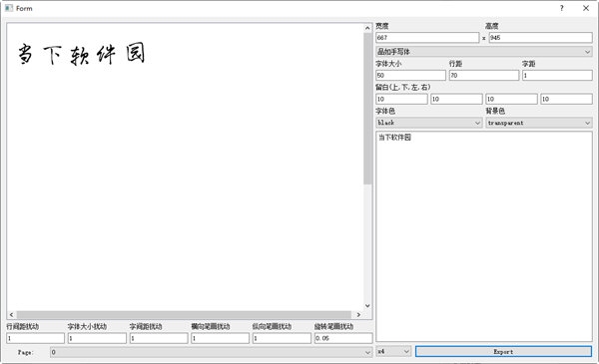Click the vertical scrollbar thumb in preview
The height and width of the screenshot is (364, 599).
(x=367, y=109)
